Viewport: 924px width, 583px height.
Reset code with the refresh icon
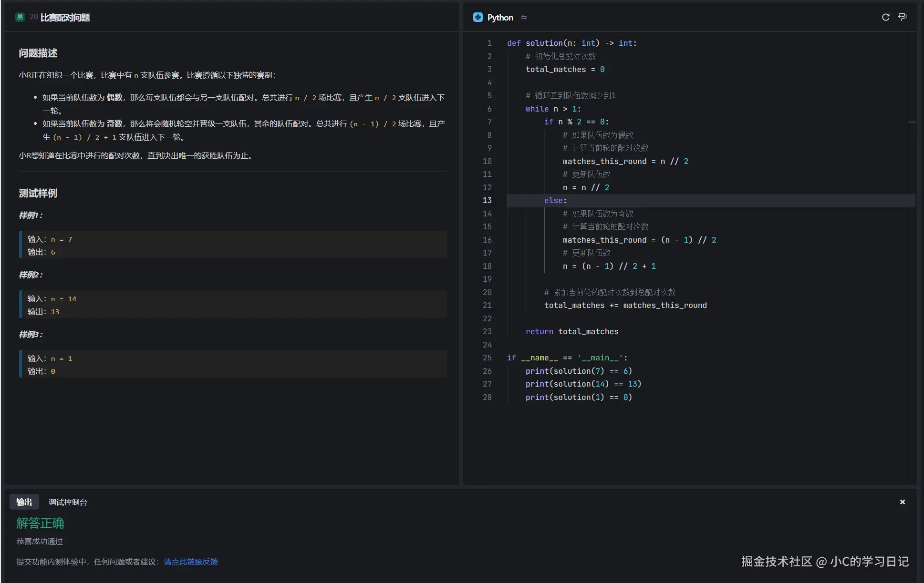coord(885,17)
